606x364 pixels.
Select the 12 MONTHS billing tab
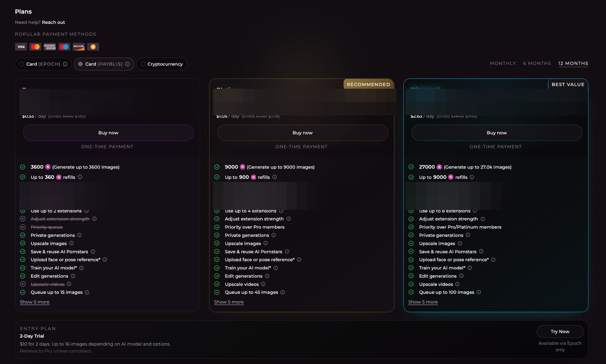coord(573,63)
